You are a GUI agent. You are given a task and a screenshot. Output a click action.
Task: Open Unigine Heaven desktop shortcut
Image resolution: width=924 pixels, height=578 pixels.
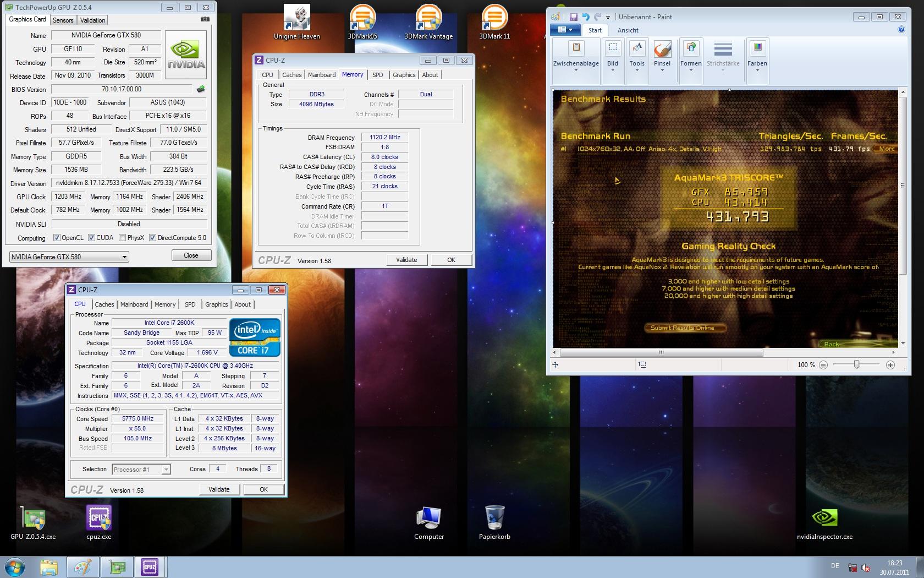point(297,22)
